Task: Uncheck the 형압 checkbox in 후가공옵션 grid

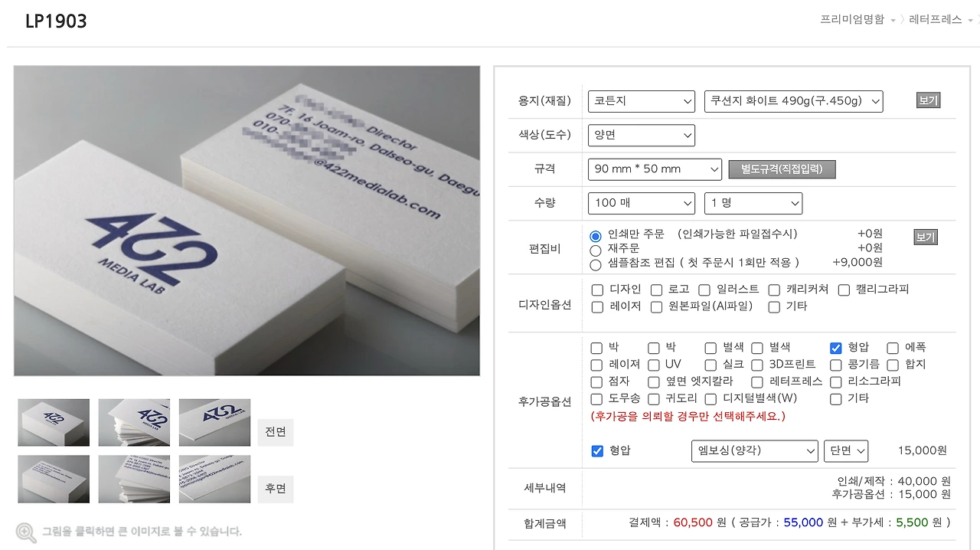Action: coord(836,348)
